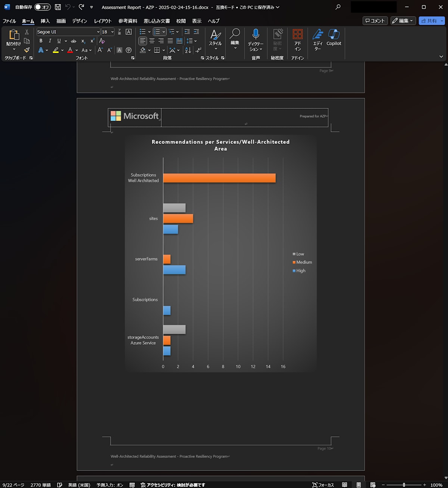This screenshot has width=448, height=488.
Task: Switch to the 挿入 tab
Action: [45, 21]
